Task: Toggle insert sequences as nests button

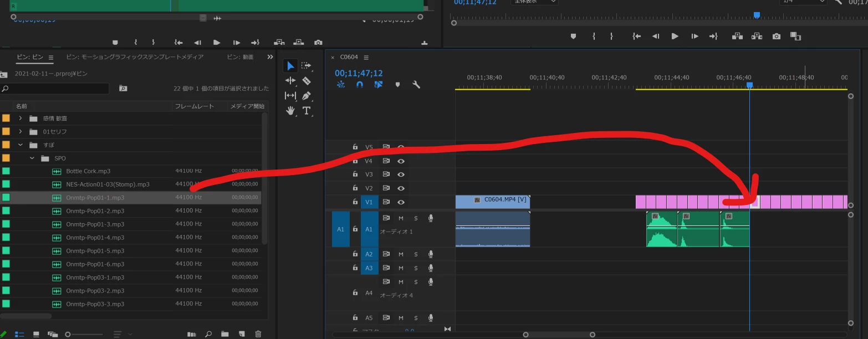Action: tap(341, 85)
